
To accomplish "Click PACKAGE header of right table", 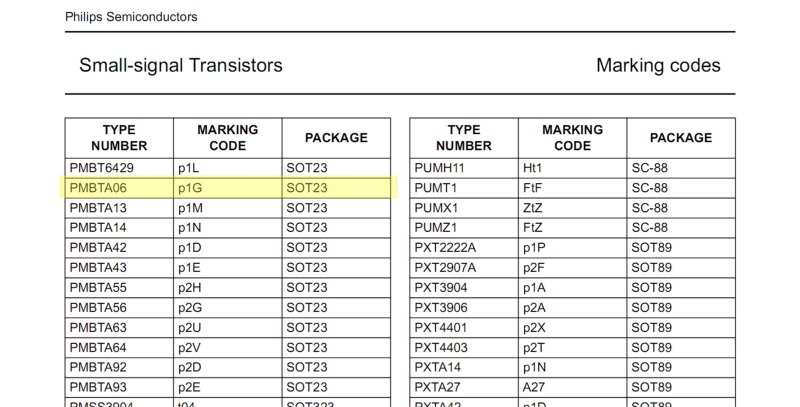I will pyautogui.click(x=680, y=138).
